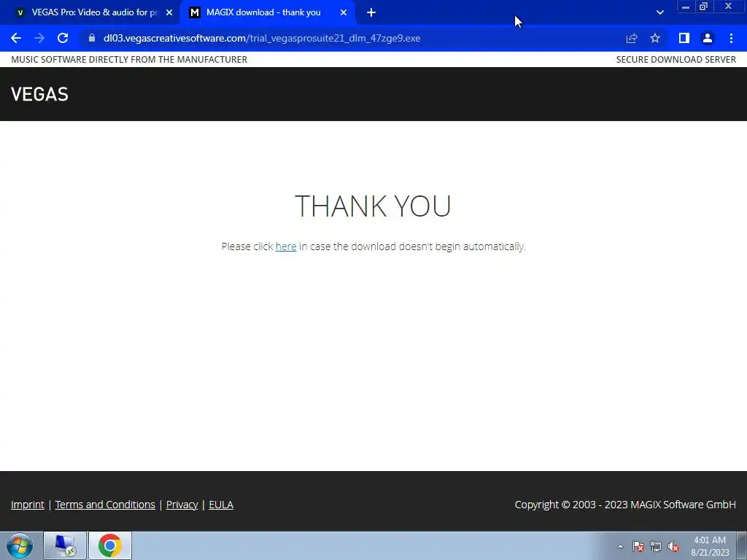
Task: Minimize the Chrome window
Action: coord(686,7)
